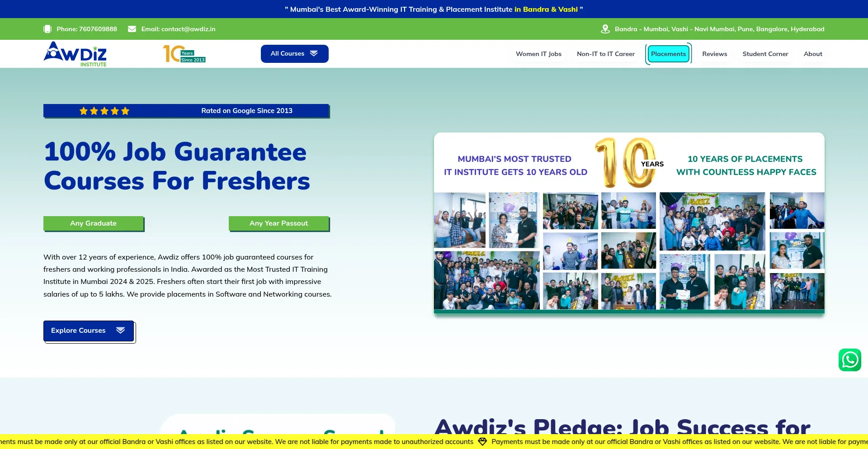Click the five-star rating icons

pyautogui.click(x=104, y=111)
